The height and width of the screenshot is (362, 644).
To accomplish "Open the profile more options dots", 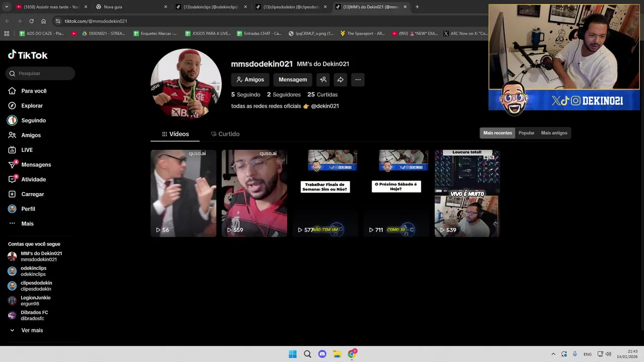I will [358, 79].
